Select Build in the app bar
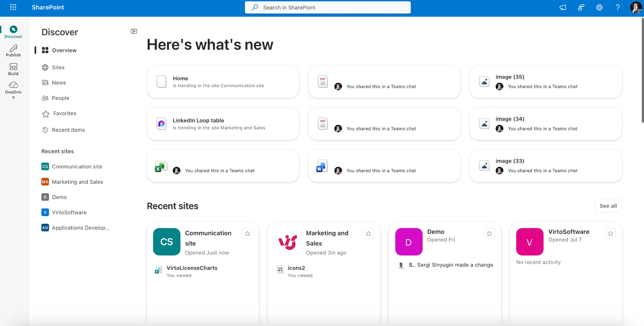 tap(13, 69)
